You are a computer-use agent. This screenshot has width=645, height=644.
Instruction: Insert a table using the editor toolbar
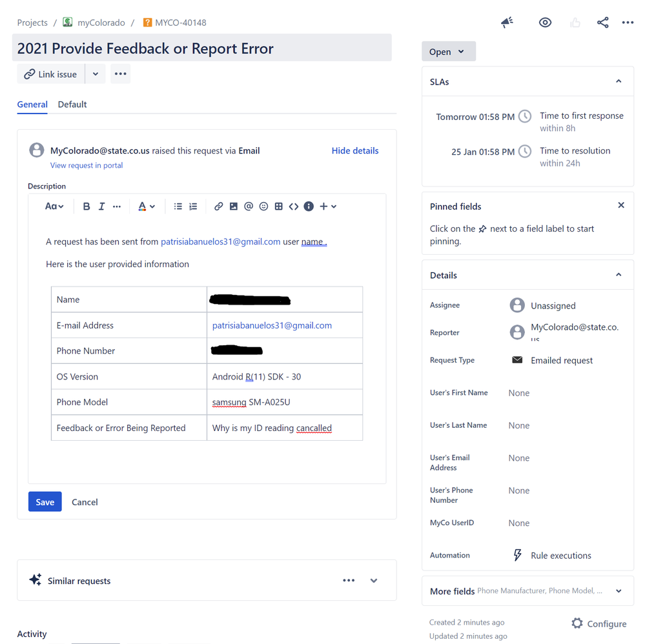click(278, 206)
